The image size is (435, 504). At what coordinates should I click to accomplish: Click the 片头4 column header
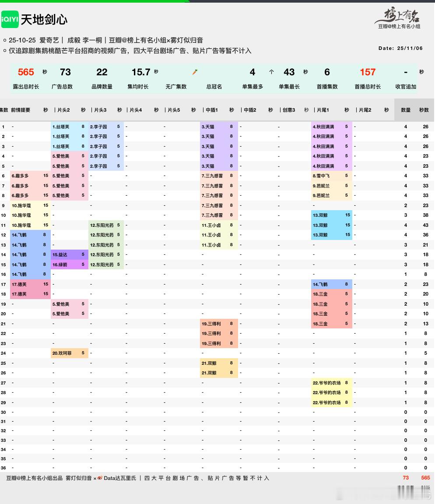coord(136,110)
